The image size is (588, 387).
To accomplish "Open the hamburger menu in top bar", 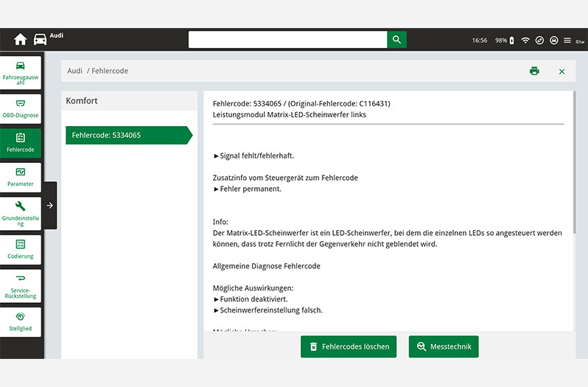I will point(567,40).
